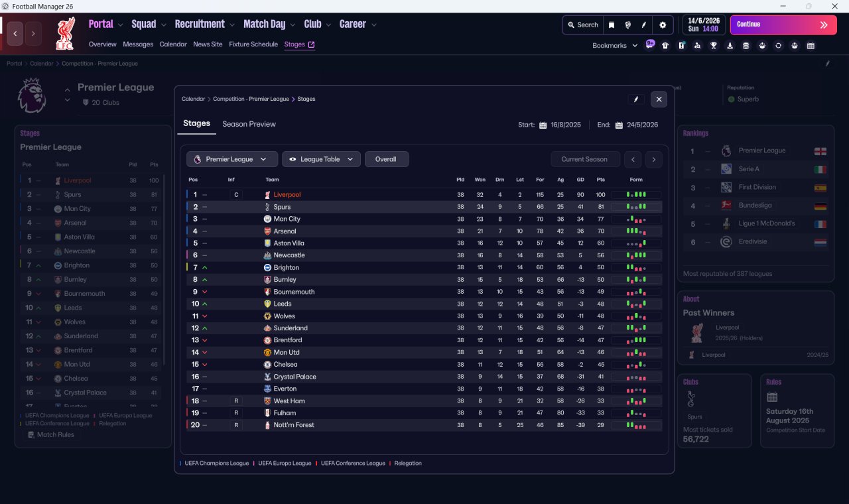The height and width of the screenshot is (504, 849).
Task: Expand the League Table view dropdown
Action: pos(322,159)
